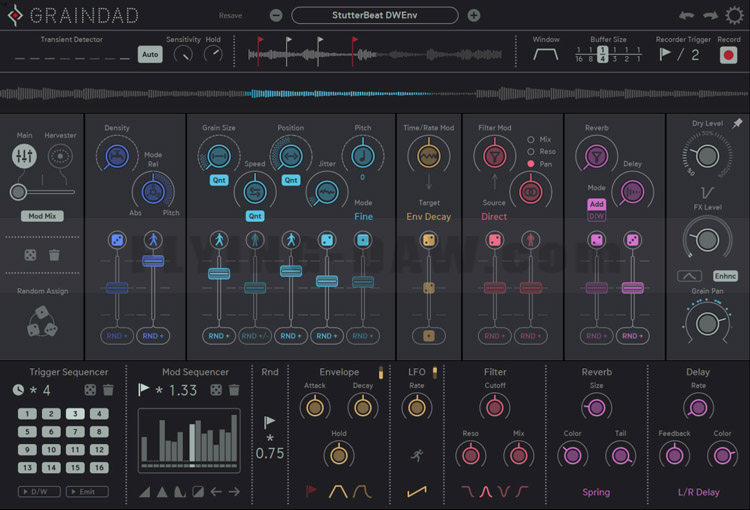Click the Mod Mix button
This screenshot has height=510, width=750.
click(x=42, y=216)
